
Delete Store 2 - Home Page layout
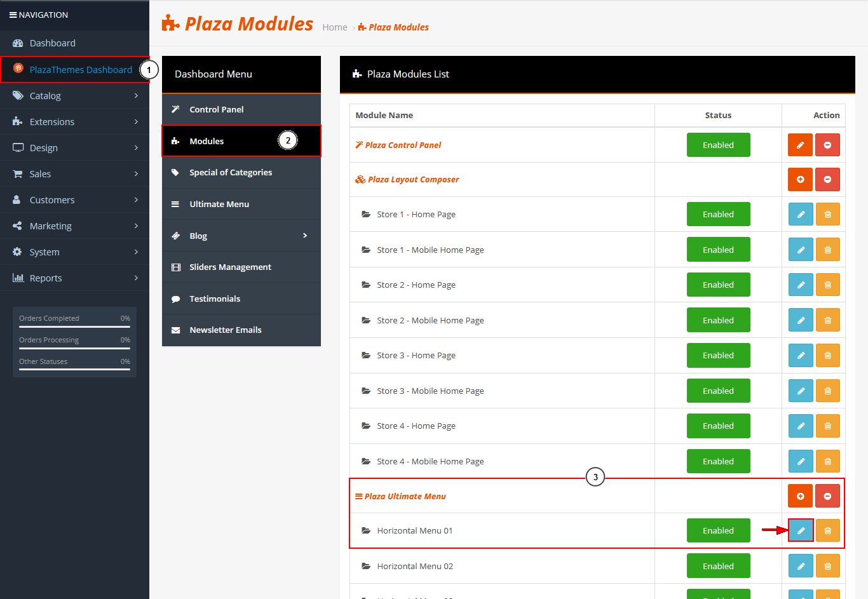[x=827, y=285]
